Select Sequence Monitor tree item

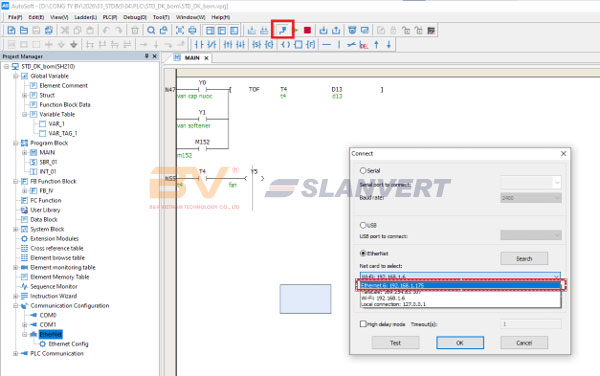(54, 286)
